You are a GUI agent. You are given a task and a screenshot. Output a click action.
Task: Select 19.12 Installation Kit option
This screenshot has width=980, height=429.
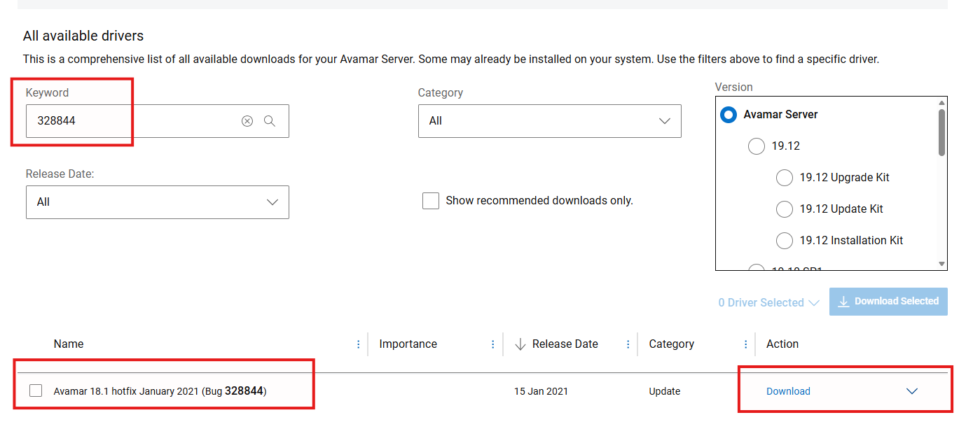[785, 241]
